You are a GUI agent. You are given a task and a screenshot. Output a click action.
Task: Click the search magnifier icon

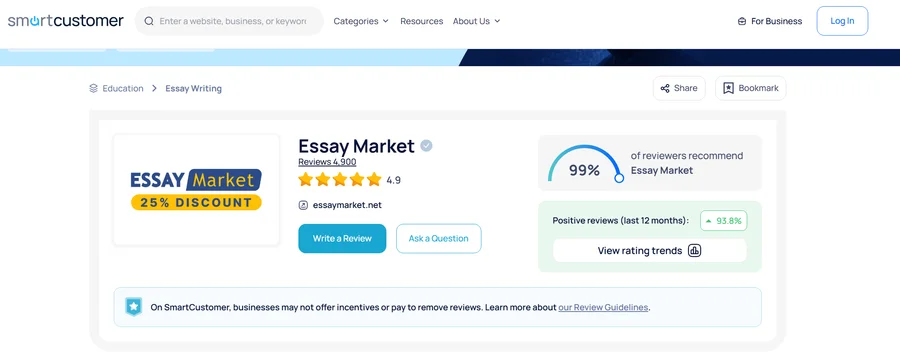click(x=149, y=21)
